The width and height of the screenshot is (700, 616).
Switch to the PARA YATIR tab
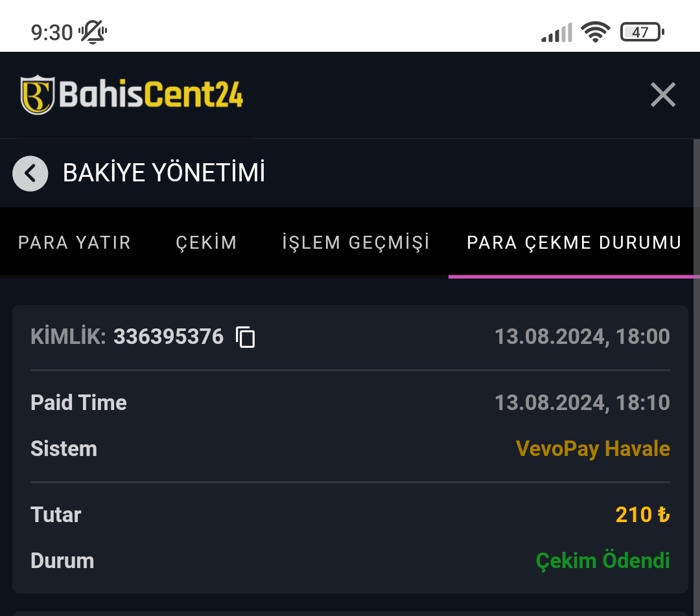(75, 243)
